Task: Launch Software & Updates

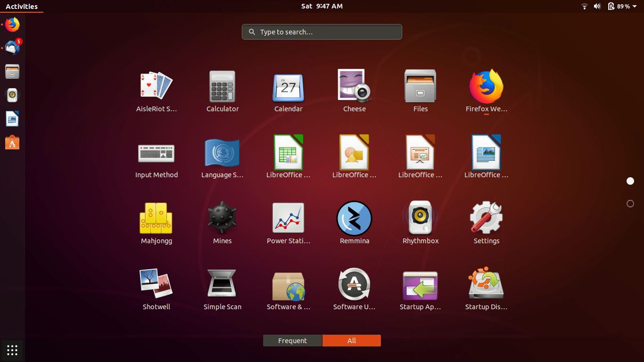Action: click(289, 289)
